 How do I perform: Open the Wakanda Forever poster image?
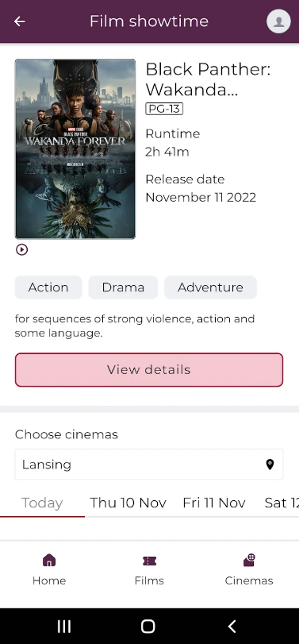(75, 149)
